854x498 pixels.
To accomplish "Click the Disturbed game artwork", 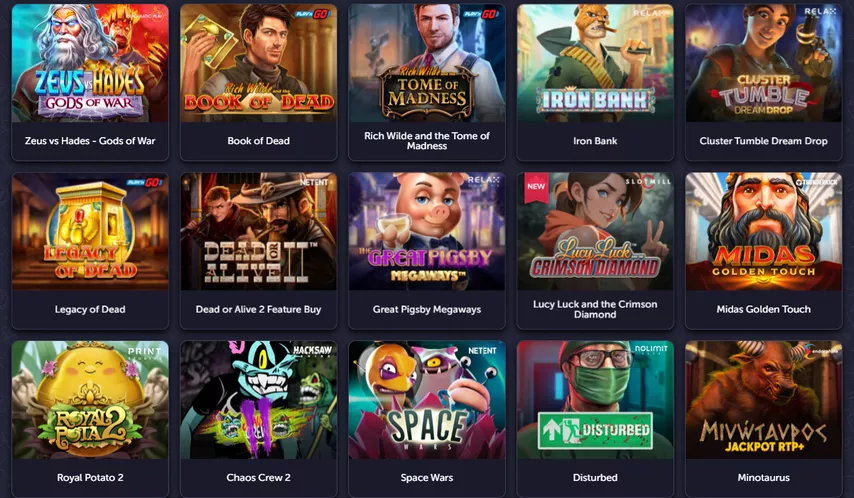I will tap(595, 399).
